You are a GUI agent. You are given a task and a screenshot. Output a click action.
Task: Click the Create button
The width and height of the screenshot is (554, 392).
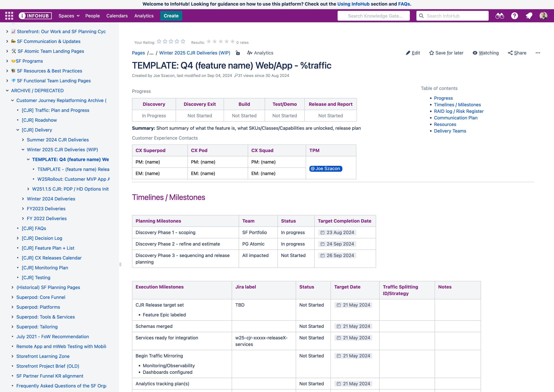tap(171, 16)
